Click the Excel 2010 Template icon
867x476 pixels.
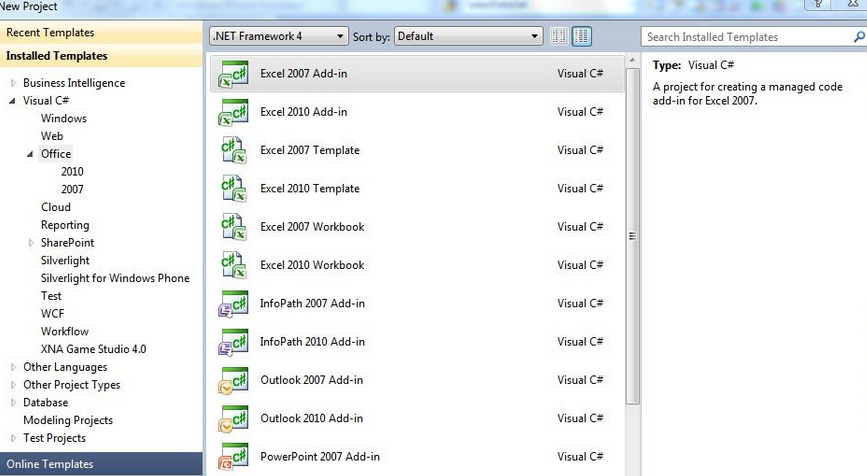233,189
